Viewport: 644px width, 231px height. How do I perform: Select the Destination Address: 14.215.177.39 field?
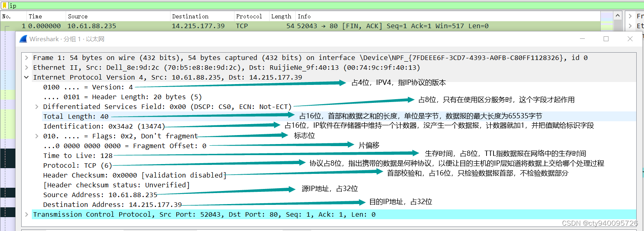point(113,204)
